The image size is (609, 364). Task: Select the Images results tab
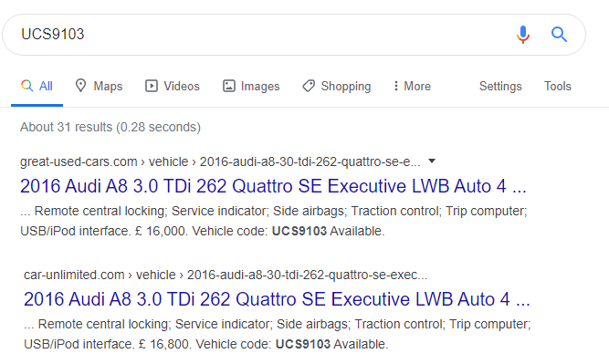tap(251, 86)
